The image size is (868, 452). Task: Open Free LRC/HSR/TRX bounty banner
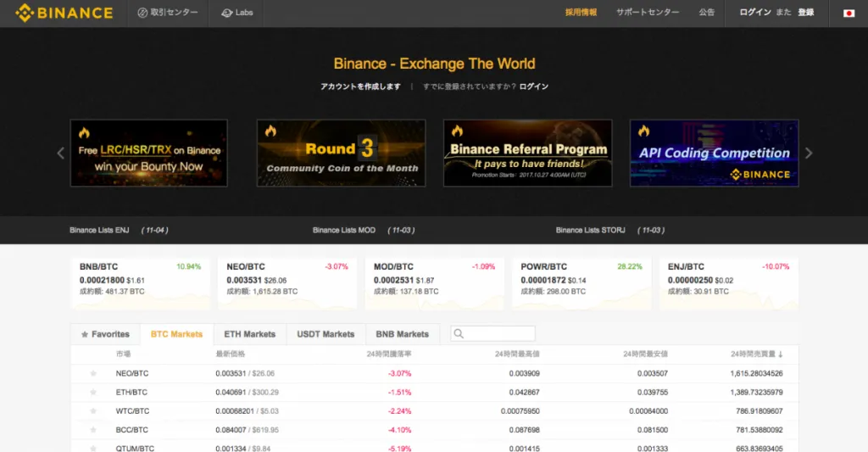tap(149, 153)
